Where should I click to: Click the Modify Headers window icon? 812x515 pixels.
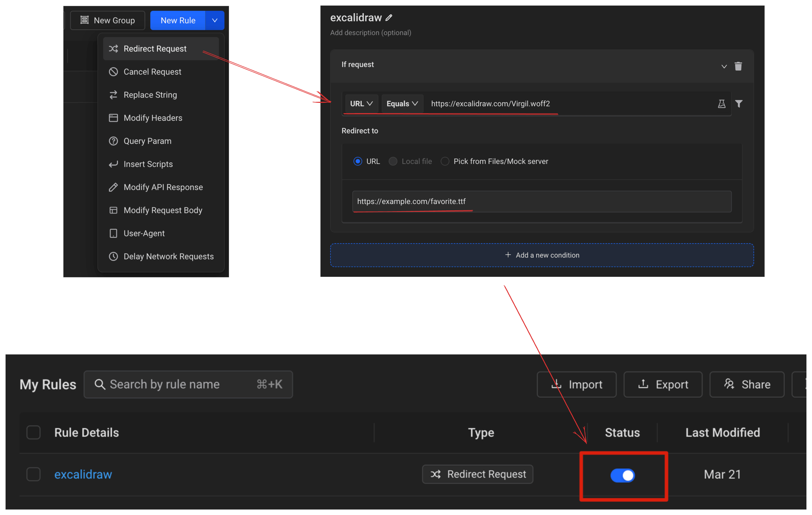(113, 118)
